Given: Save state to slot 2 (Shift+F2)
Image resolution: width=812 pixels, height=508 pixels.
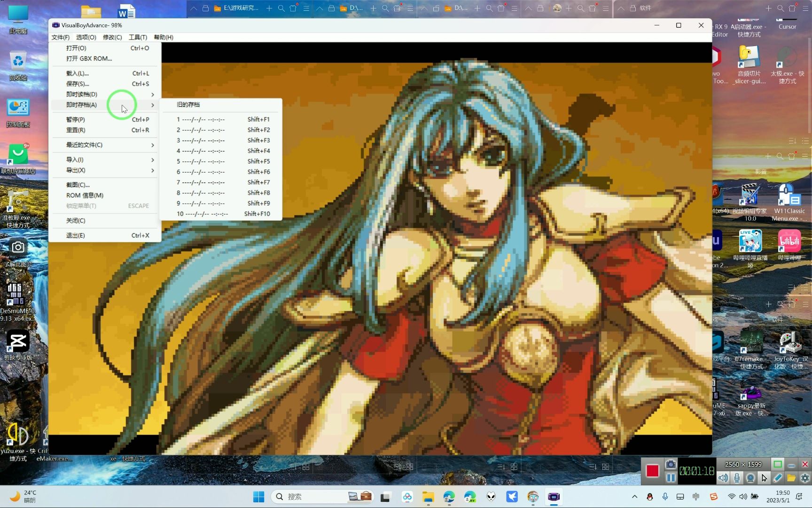Looking at the screenshot, I should coord(221,130).
